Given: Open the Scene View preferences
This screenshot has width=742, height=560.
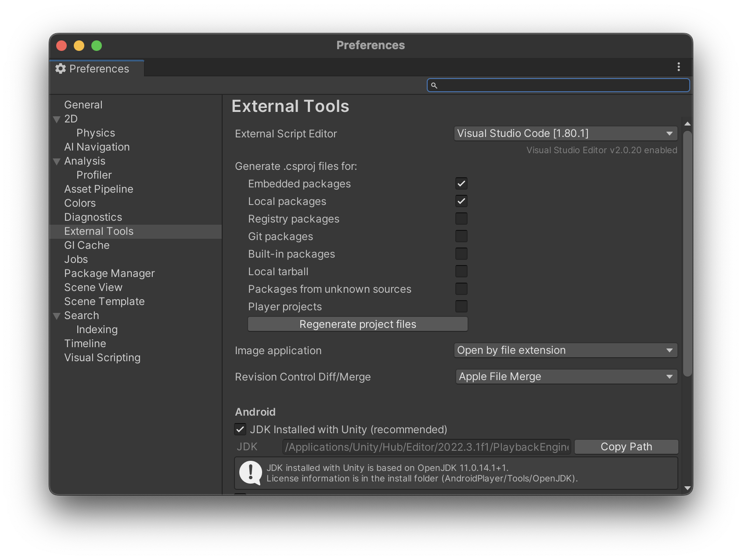Looking at the screenshot, I should (x=93, y=287).
